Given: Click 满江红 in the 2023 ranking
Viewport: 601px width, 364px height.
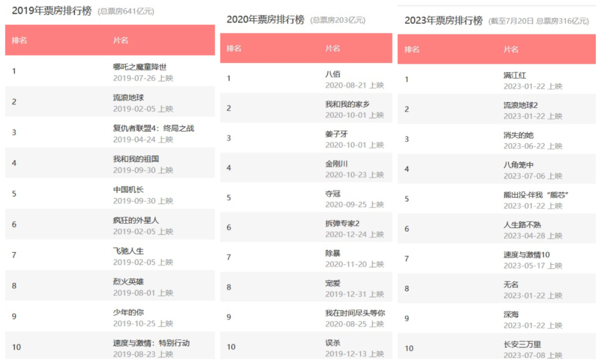Looking at the screenshot, I should click(515, 75).
